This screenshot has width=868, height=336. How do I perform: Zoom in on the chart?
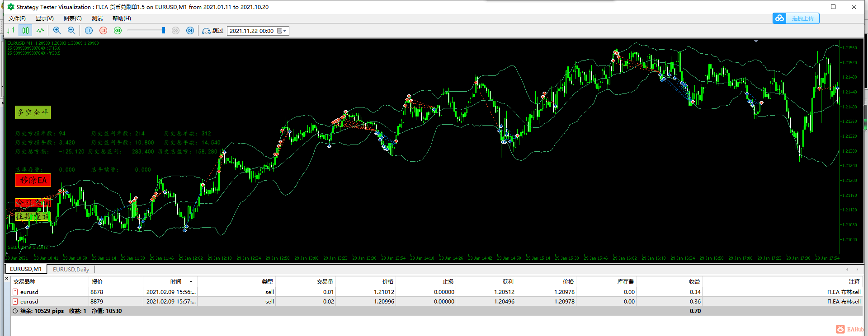pos(57,31)
